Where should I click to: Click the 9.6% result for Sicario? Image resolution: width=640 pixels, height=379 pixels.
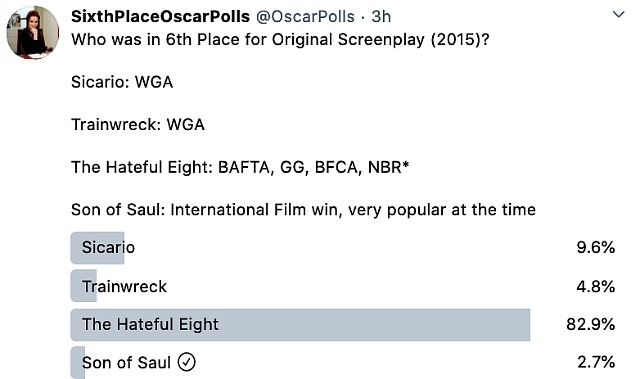[x=596, y=248]
